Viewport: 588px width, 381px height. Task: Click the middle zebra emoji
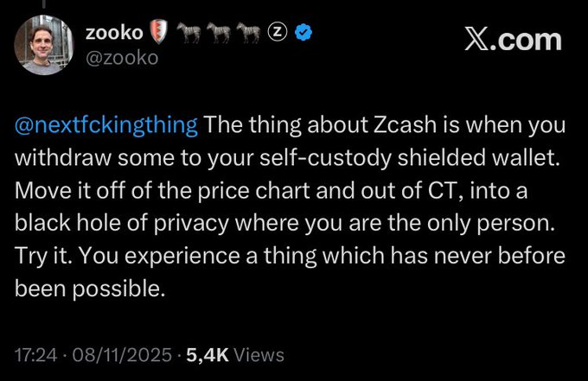coord(219,33)
